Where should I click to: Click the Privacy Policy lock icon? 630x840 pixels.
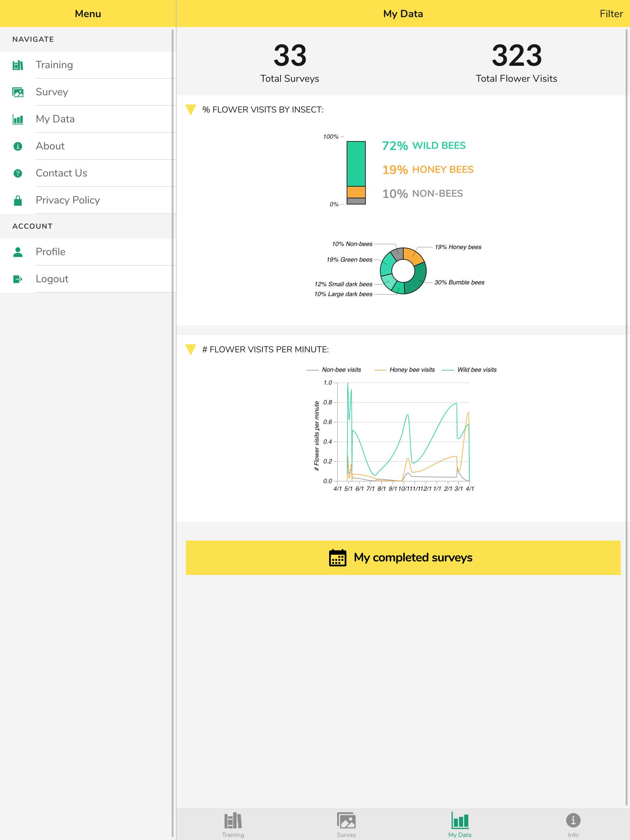point(18,200)
